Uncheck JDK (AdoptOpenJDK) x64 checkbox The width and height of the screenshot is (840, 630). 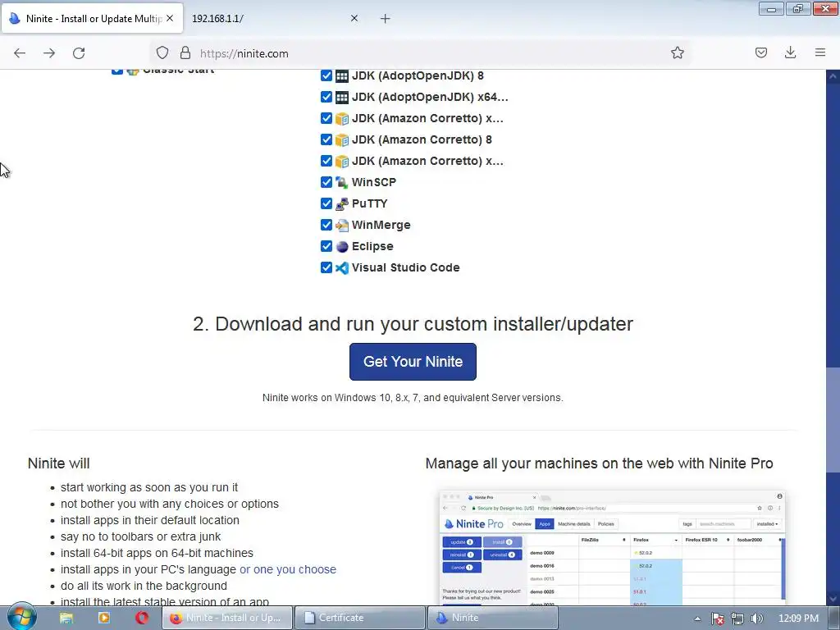326,97
